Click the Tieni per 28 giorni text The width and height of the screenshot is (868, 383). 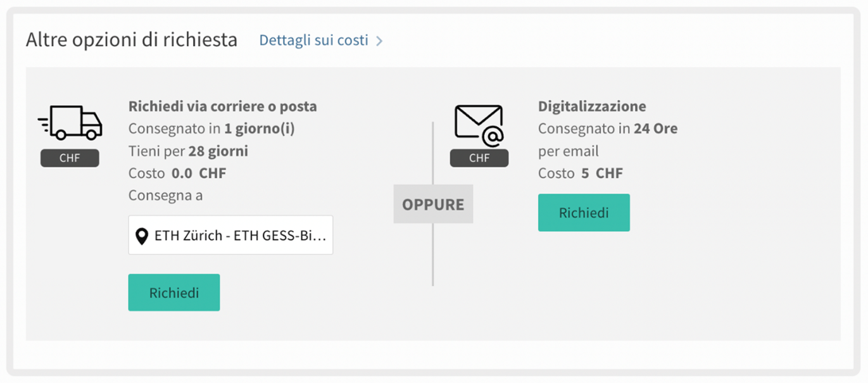(188, 151)
